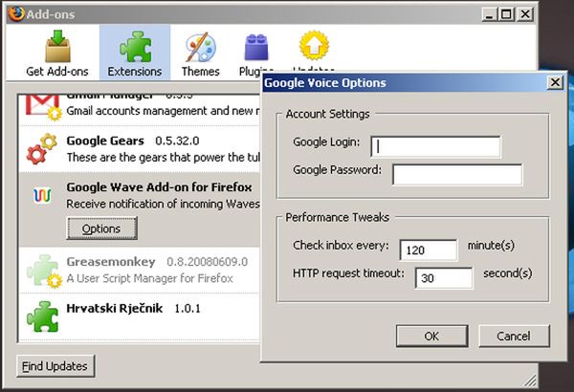Viewport: 574px width, 392px height.
Task: Click the Gmail Manager envelope icon
Action: coord(42,106)
